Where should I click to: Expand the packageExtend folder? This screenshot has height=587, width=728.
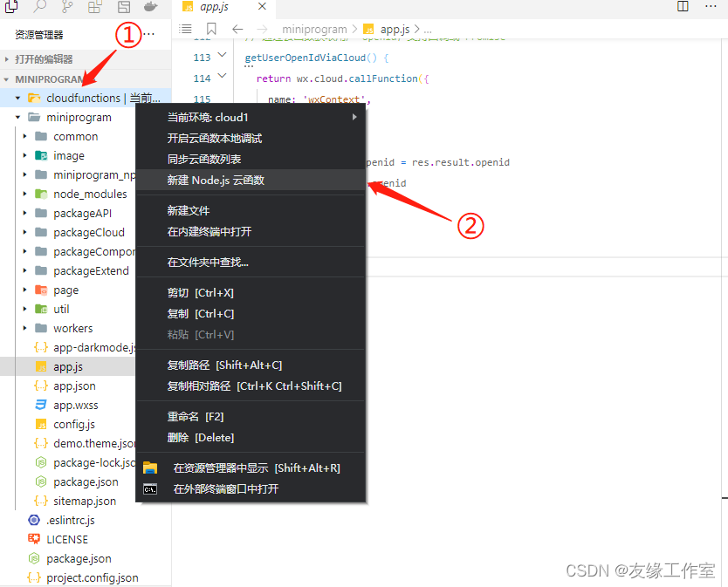coord(25,271)
